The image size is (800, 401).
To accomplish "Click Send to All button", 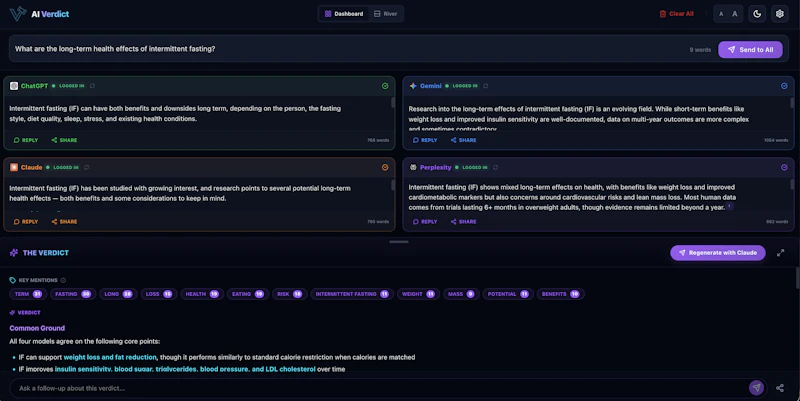I will click(x=750, y=49).
